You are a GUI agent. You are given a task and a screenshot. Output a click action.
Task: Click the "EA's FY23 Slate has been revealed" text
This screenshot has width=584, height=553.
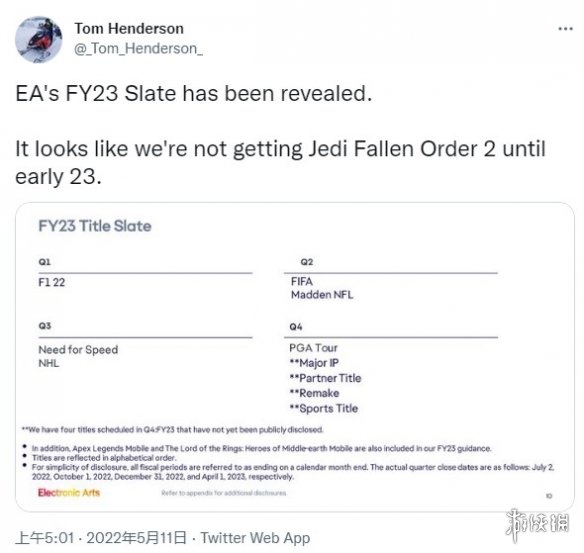click(194, 93)
